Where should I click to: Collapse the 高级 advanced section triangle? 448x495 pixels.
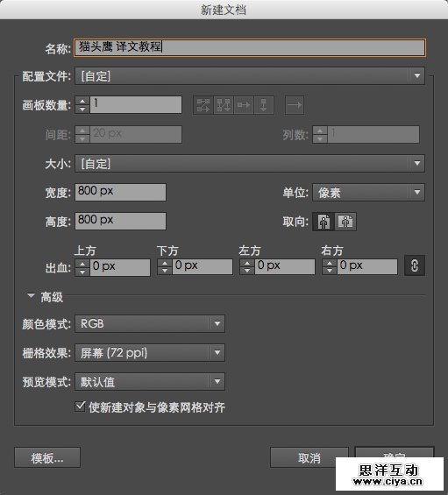31,296
